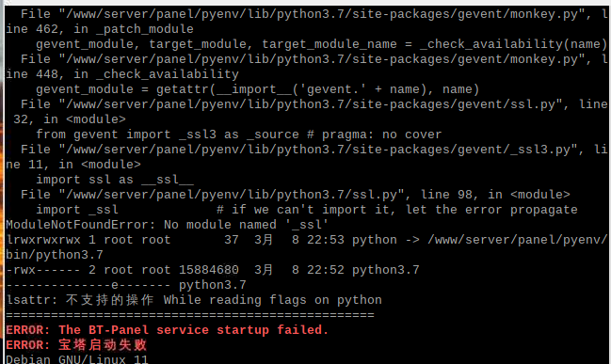The width and height of the screenshot is (611, 364).
Task: Click the 'import ssl as __ssl__' line
Action: 115,180
